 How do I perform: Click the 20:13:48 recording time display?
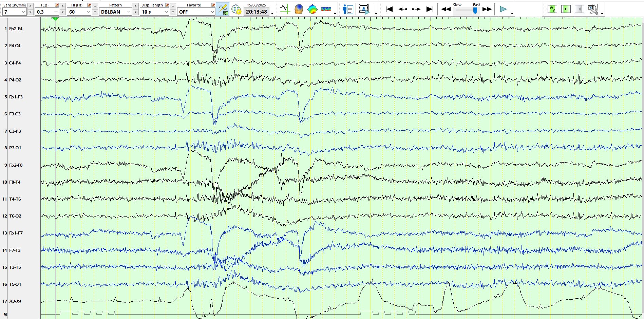coord(257,12)
